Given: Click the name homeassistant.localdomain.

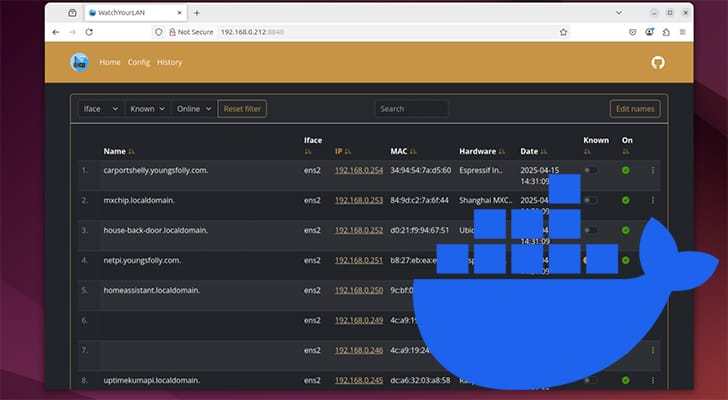Looking at the screenshot, I should coord(151,290).
